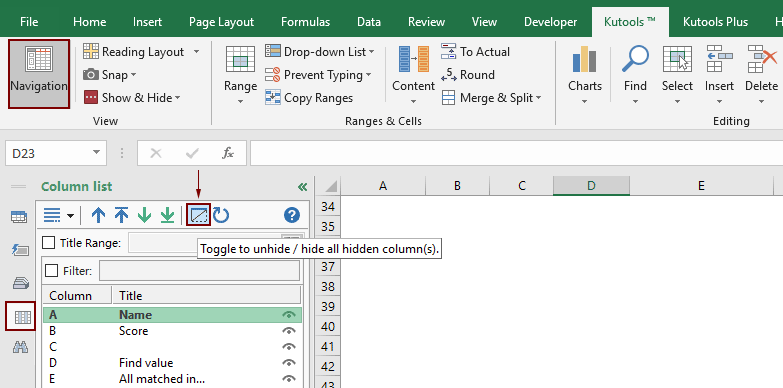Open the AutoText pane icon in sidebar
The width and height of the screenshot is (783, 388).
20,250
